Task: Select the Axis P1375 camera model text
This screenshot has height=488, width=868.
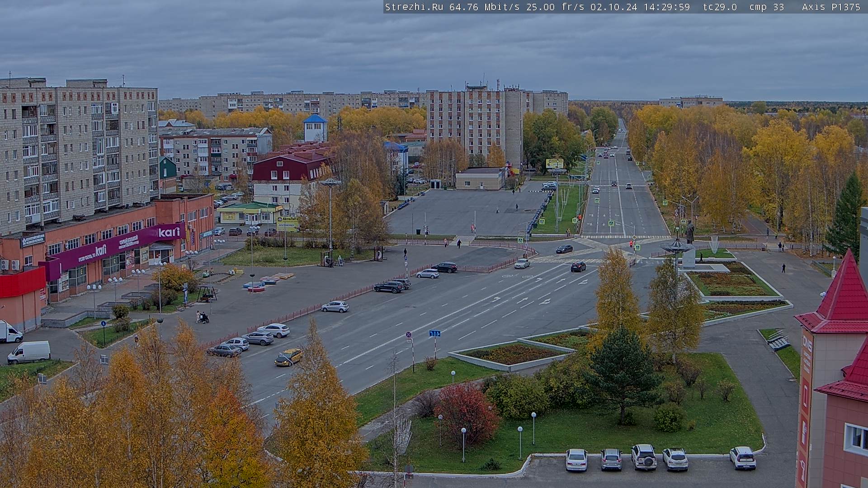Action: click(x=831, y=7)
